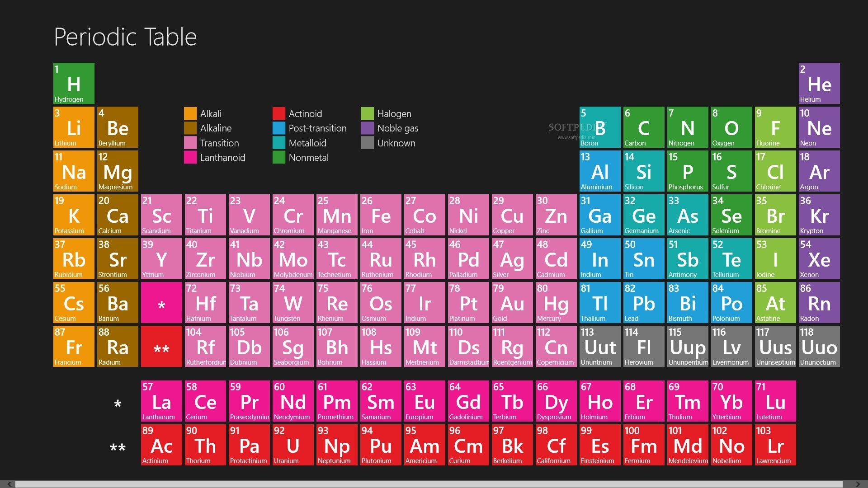Image resolution: width=868 pixels, height=488 pixels.
Task: Click the pink Transition legend swatch
Action: [190, 143]
